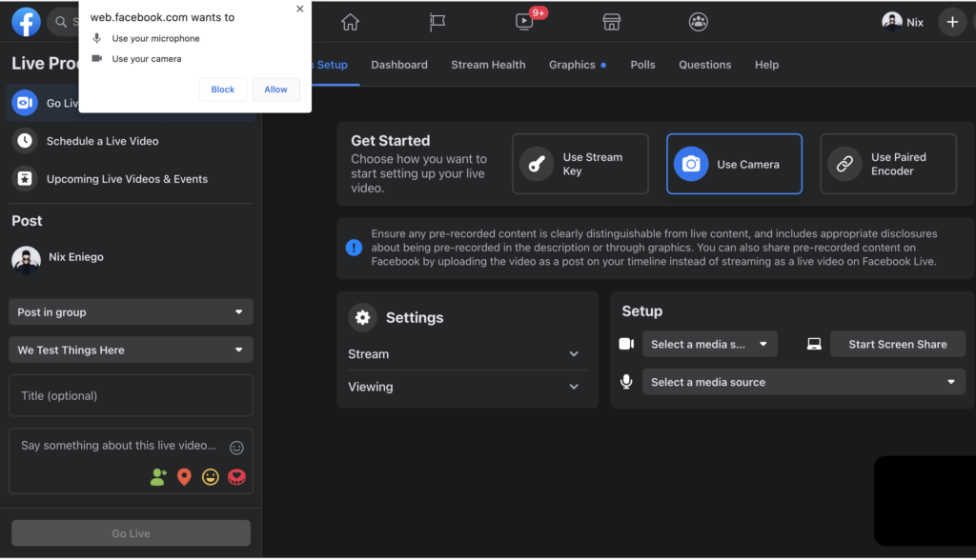The image size is (976, 560).
Task: Open microphone Select a media source dropdown
Action: point(803,382)
